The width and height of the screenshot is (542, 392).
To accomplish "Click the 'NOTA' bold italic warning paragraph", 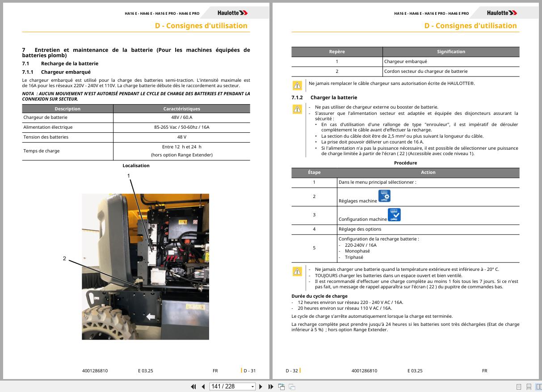I will 136,97.
